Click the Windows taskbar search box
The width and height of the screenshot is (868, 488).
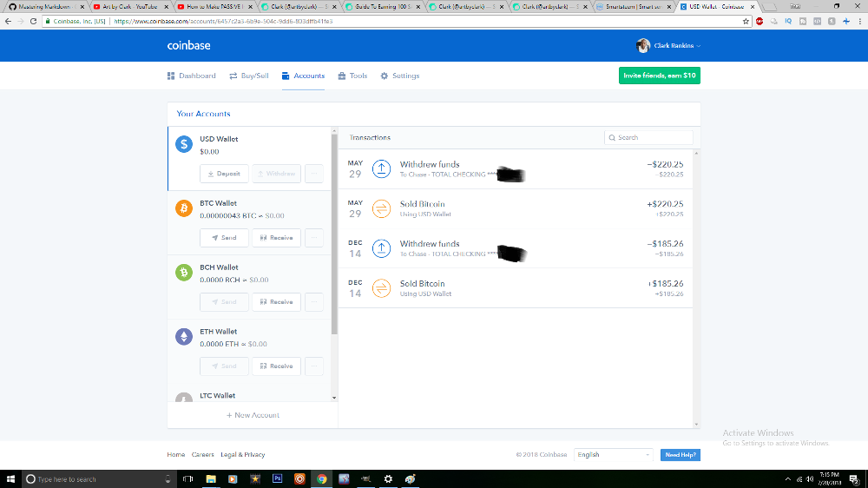click(x=99, y=479)
